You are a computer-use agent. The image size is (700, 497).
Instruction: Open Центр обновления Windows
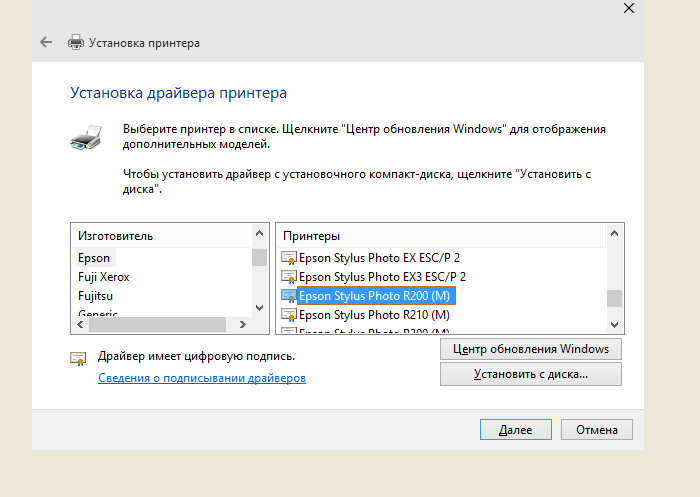point(531,349)
